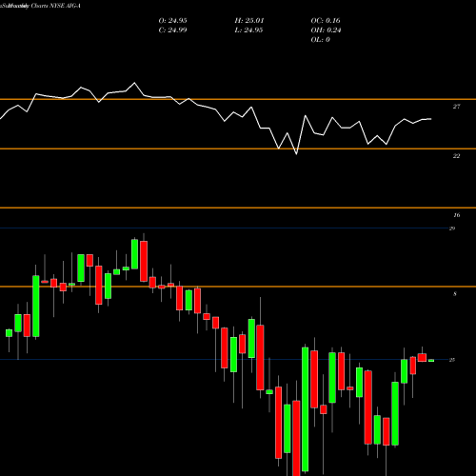Image resolution: width=476 pixels, height=476 pixels.
Task: Click the '22' indicator axis label
Action: point(456,156)
